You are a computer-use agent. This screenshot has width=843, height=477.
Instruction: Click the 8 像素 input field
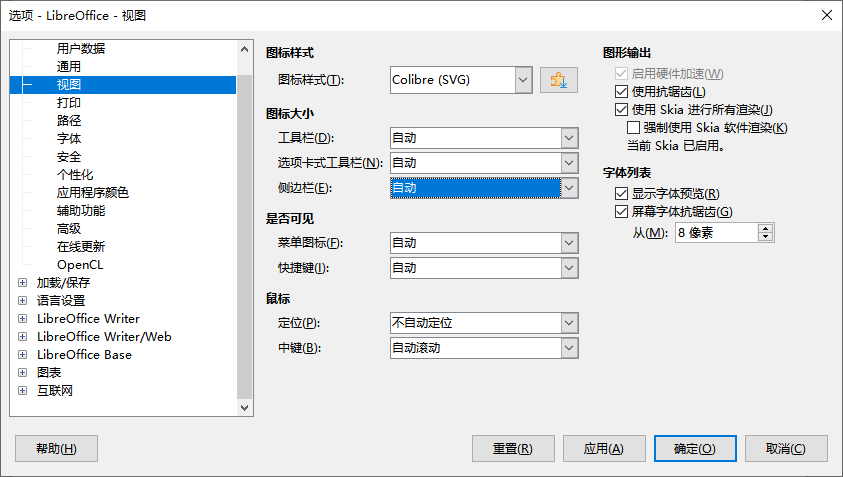click(717, 233)
